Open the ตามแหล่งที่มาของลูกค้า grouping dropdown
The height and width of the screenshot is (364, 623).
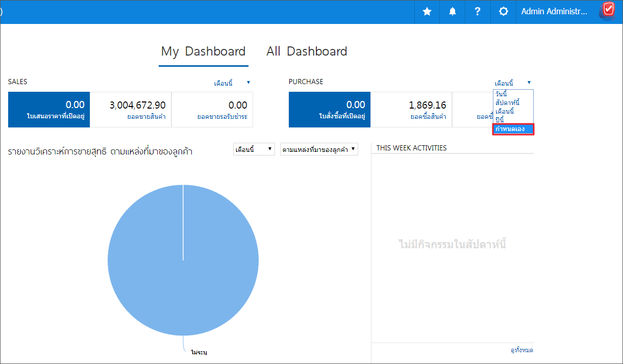[x=319, y=149]
